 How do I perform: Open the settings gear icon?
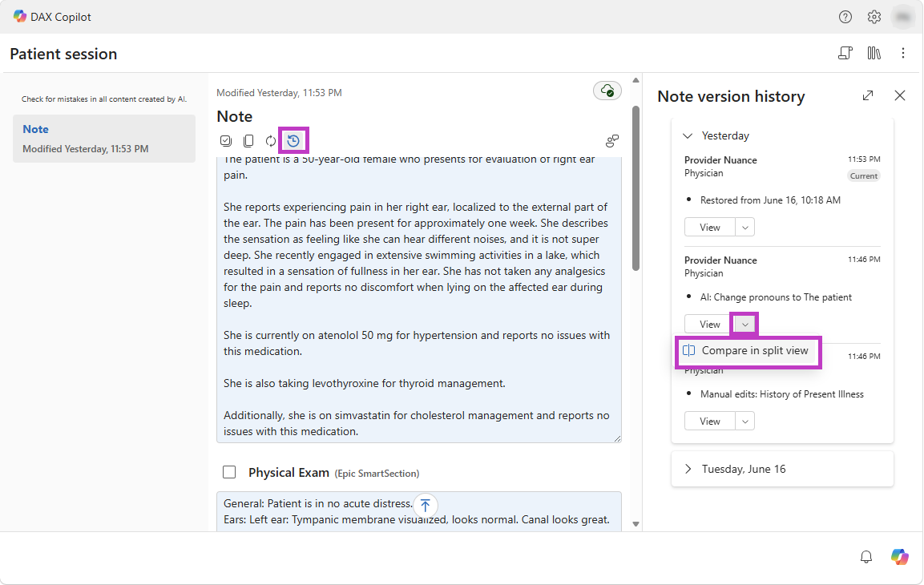click(x=874, y=17)
